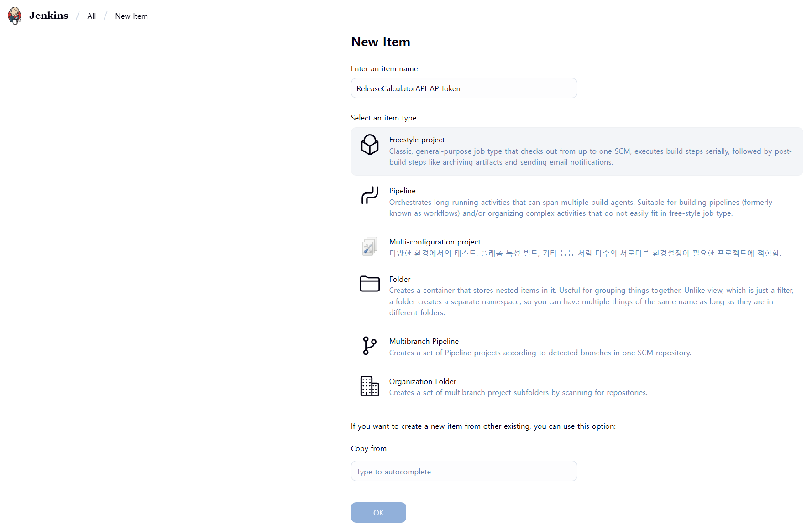Image resolution: width=812 pixels, height=525 pixels.
Task: Click the Pipeline description text
Action: click(x=581, y=208)
